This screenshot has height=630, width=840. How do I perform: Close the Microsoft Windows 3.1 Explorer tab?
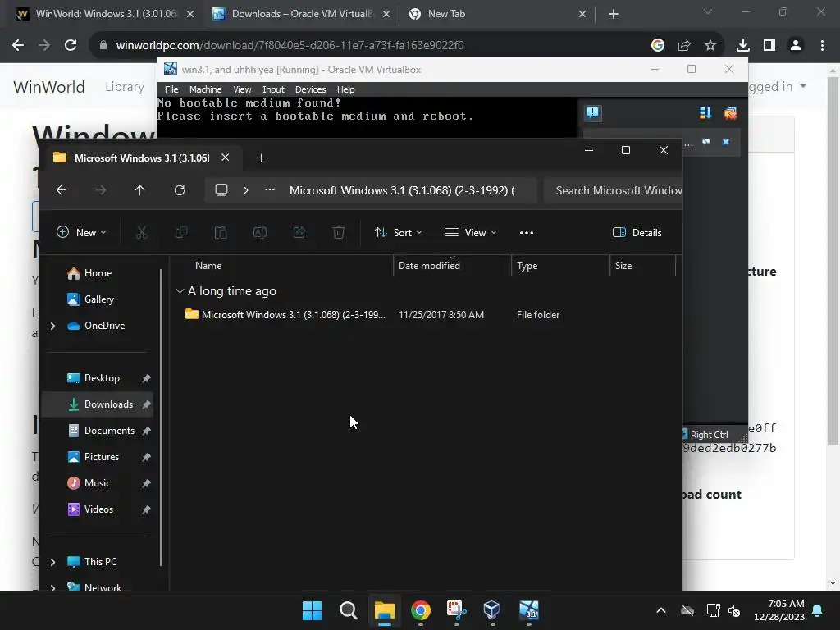pos(226,157)
